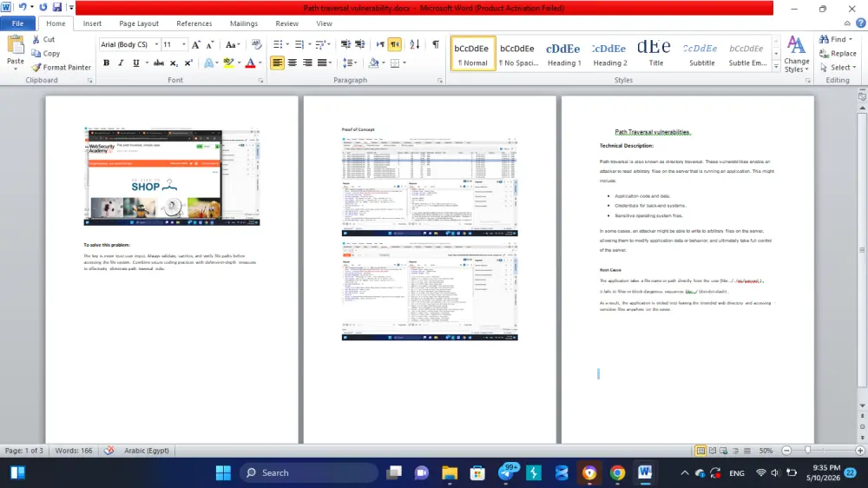Enable left-to-right text direction
The height and width of the screenshot is (488, 868).
380,44
